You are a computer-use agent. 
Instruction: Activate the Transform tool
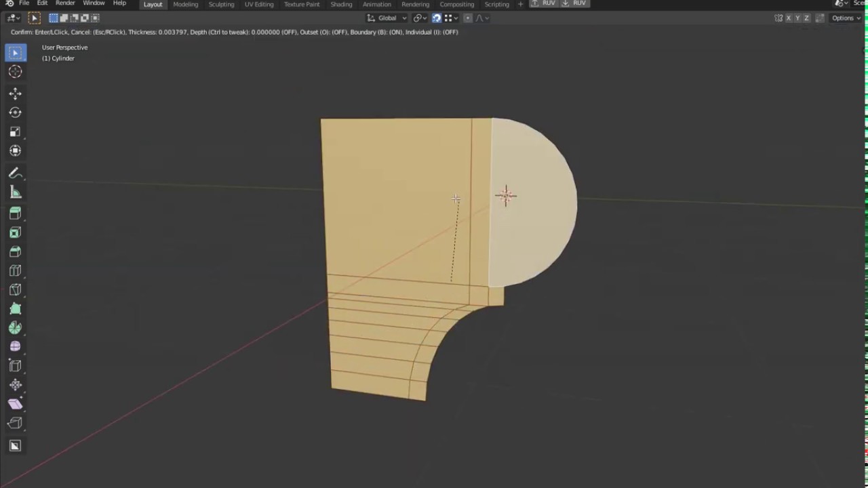[x=15, y=150]
